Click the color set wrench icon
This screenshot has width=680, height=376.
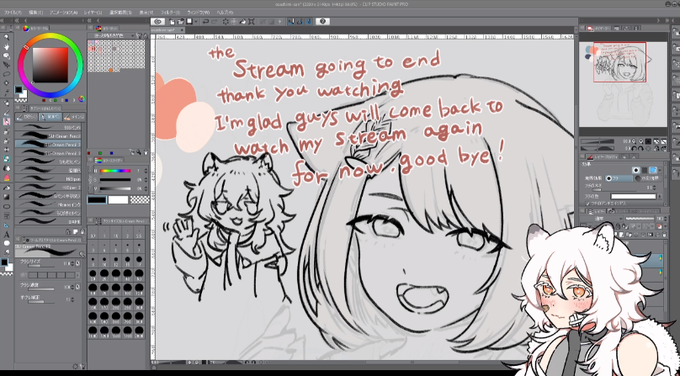pos(139,152)
